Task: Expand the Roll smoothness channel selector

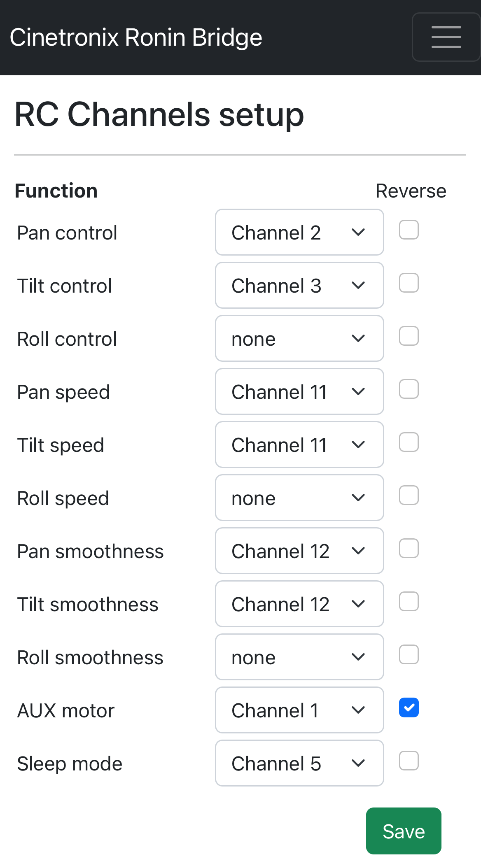Action: click(x=299, y=657)
